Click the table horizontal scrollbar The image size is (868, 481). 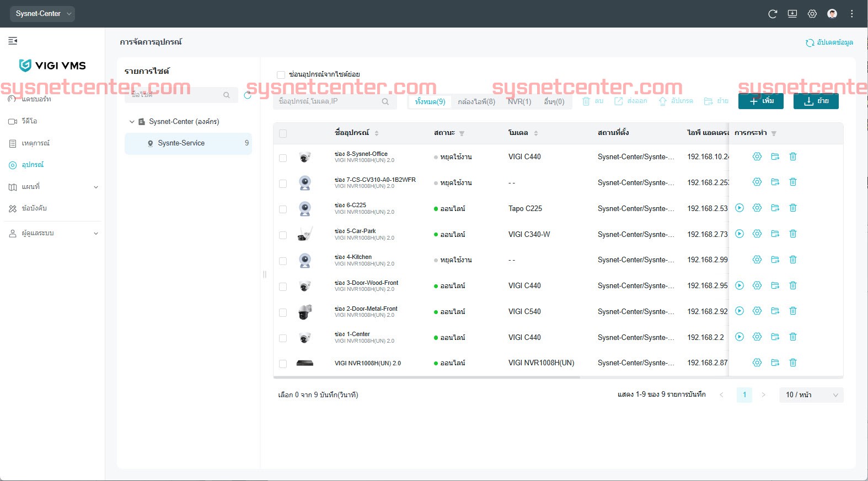[427, 377]
